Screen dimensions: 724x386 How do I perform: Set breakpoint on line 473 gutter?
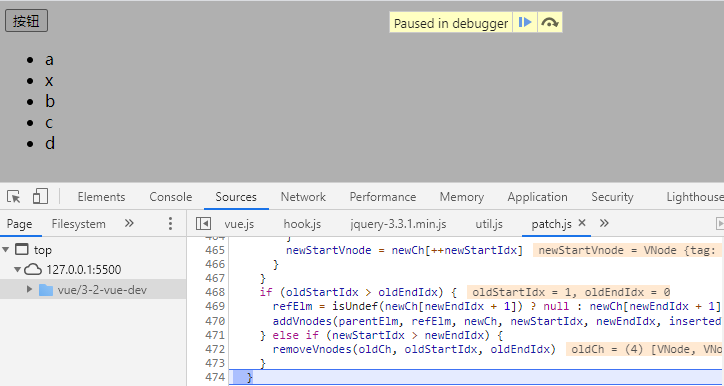215,363
